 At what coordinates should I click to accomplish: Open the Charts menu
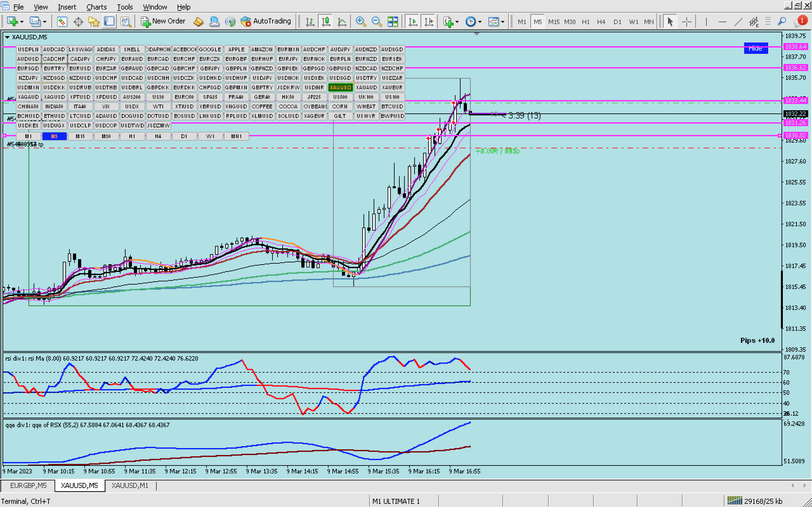96,7
